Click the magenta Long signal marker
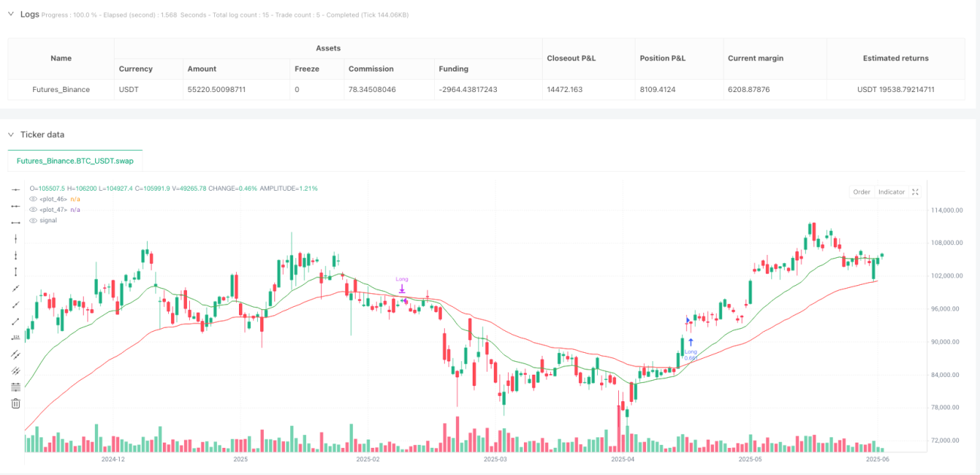Image resolution: width=980 pixels, height=475 pixels. (x=403, y=287)
